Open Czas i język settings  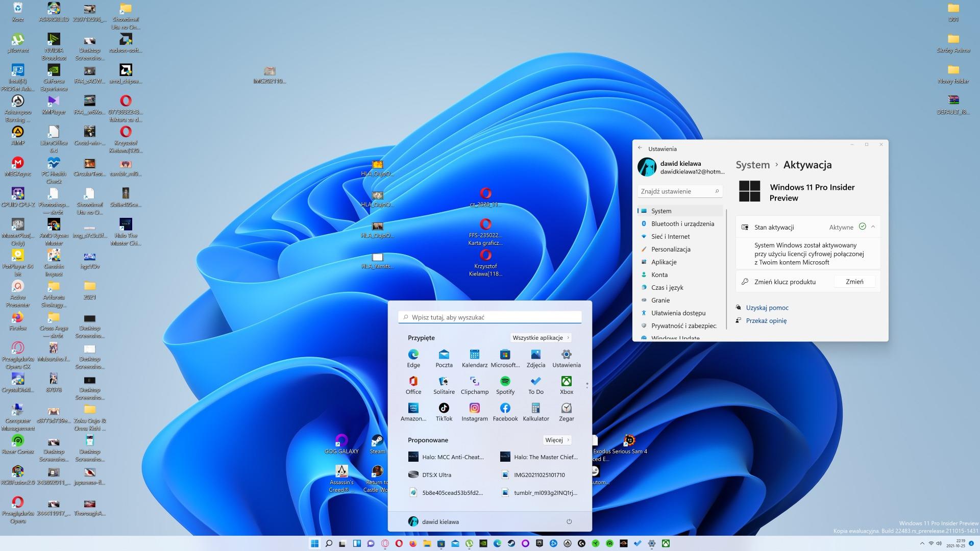(680, 287)
